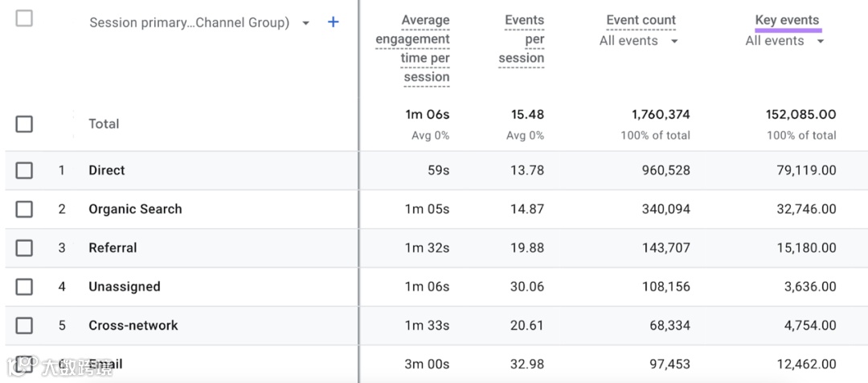
Task: Open Session primary Channel Group dropdown
Action: (x=305, y=23)
